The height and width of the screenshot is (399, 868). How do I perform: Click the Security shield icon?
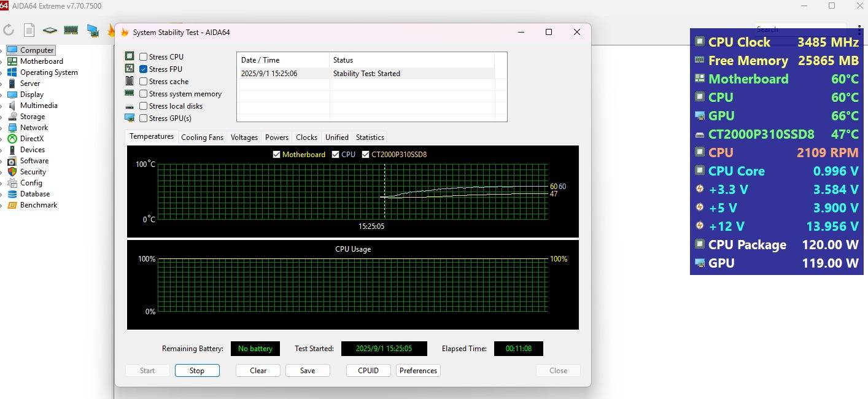[x=12, y=172]
